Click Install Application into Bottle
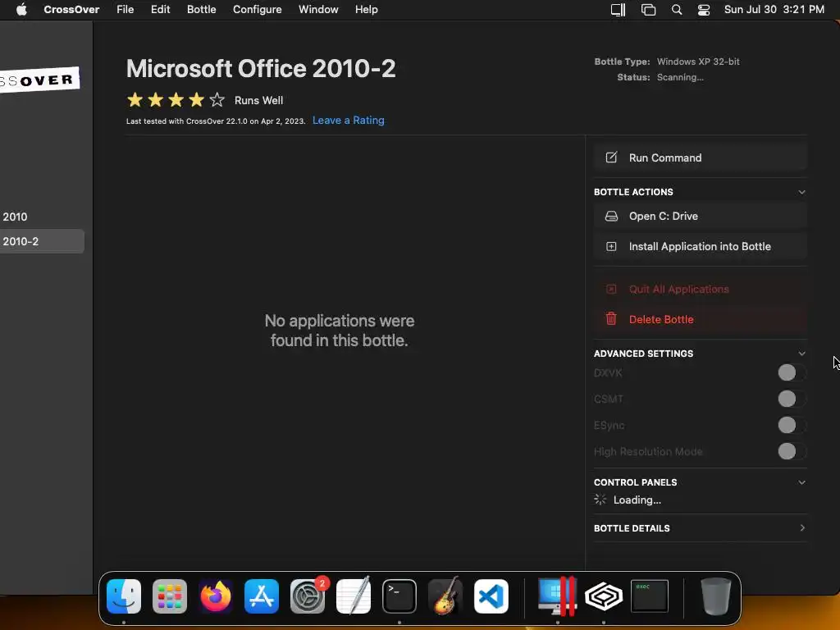Screen dimensions: 840x630 [x=701, y=246]
